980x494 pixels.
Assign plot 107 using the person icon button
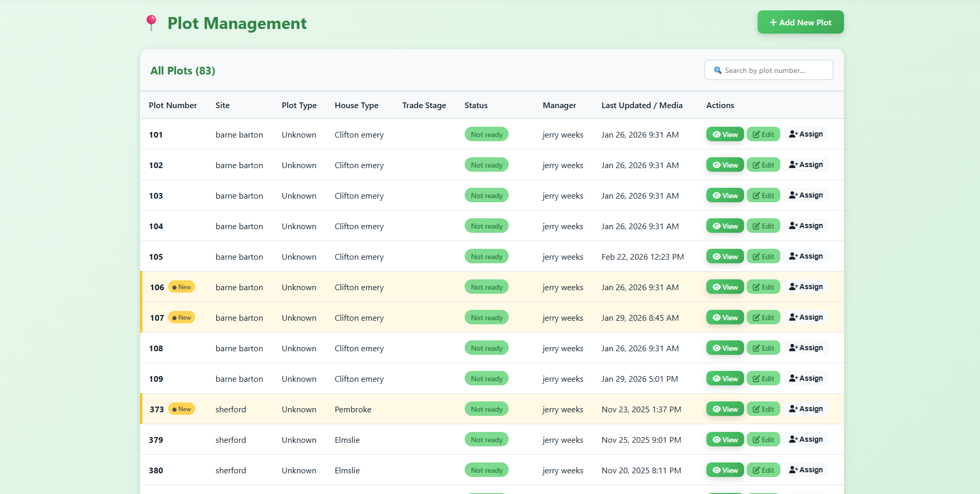click(x=805, y=318)
